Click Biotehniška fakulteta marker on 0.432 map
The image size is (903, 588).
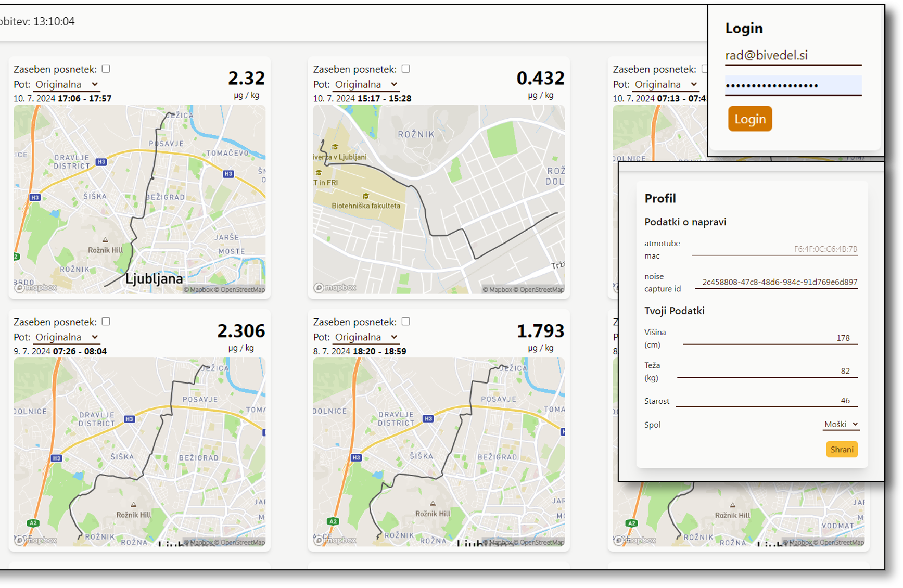pos(366,196)
